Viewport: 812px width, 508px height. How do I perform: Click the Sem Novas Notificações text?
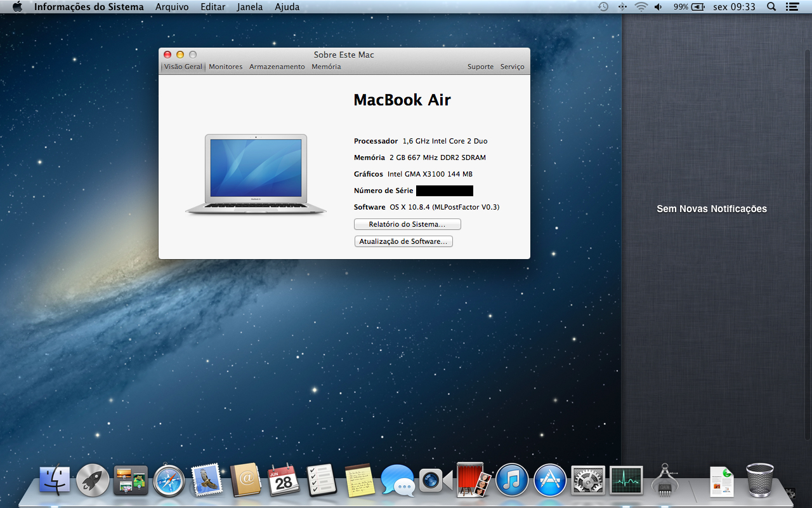pyautogui.click(x=712, y=209)
